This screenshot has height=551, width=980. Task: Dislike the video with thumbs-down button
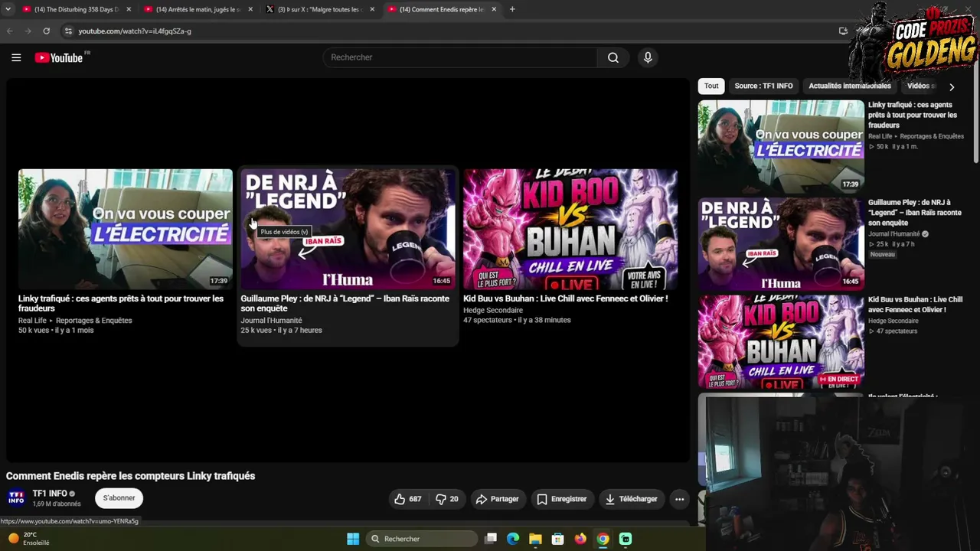point(446,499)
